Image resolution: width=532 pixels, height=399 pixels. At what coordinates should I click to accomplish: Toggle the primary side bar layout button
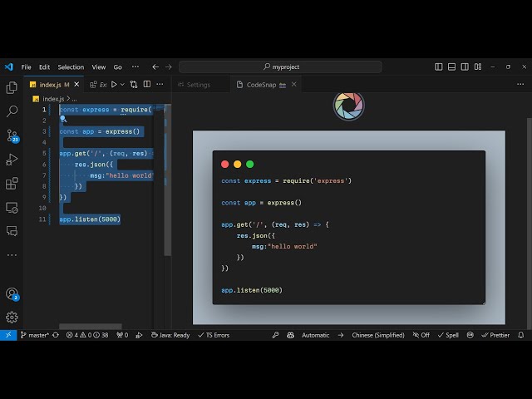coord(439,67)
